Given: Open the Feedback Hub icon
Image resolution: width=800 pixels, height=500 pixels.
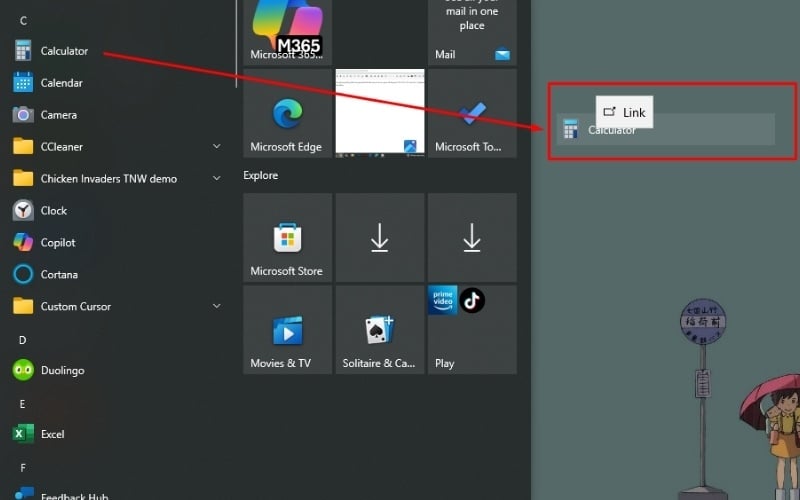Looking at the screenshot, I should pos(23,494).
